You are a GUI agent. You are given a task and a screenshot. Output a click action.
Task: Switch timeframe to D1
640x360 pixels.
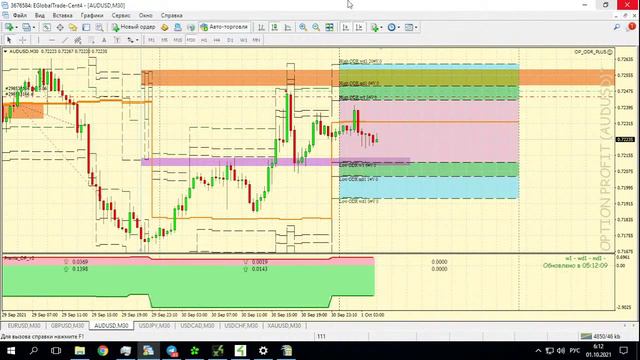(230, 40)
